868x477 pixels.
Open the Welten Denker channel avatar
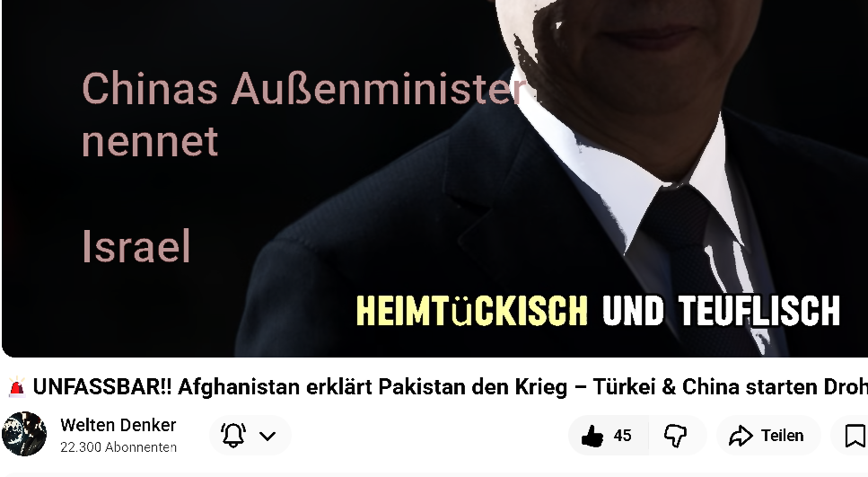24,434
